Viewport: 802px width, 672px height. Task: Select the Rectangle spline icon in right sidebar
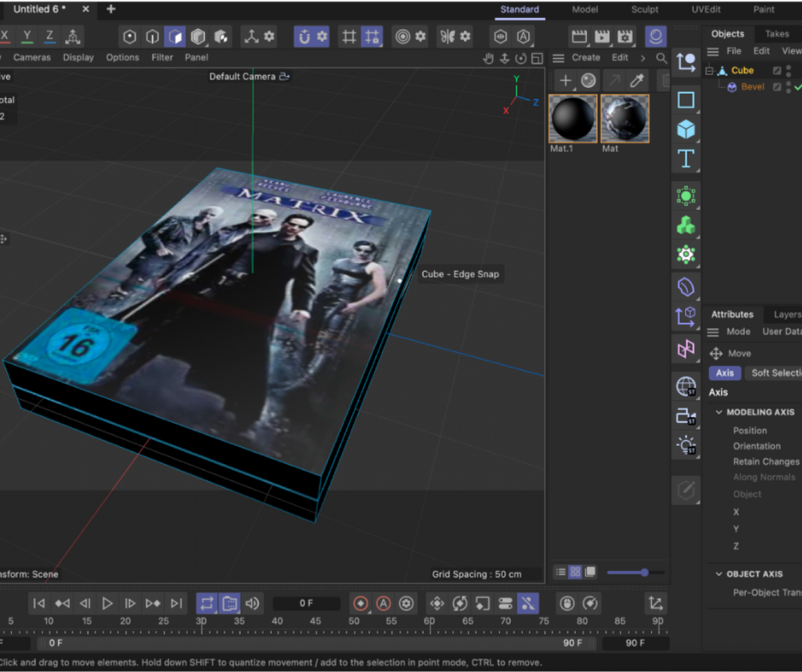[x=686, y=100]
